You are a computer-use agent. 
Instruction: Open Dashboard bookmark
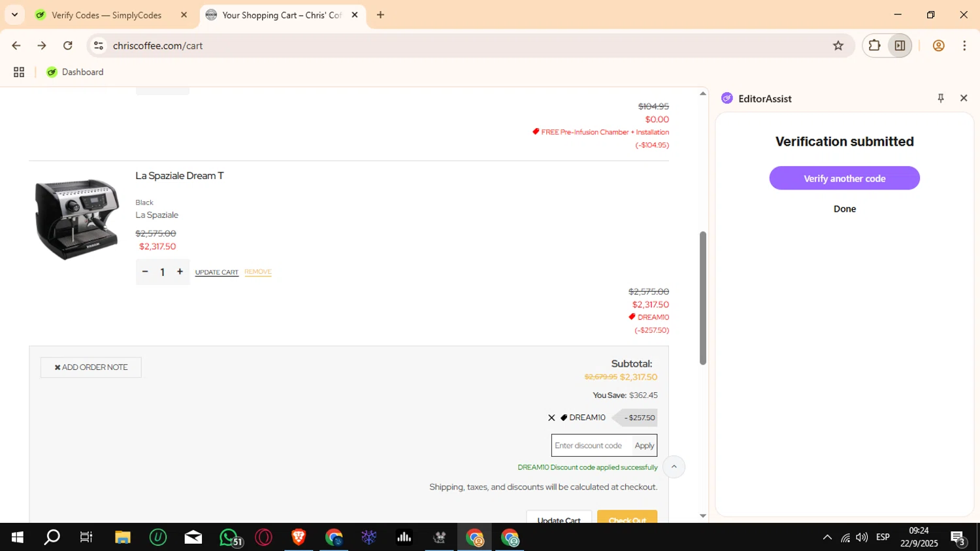75,73
